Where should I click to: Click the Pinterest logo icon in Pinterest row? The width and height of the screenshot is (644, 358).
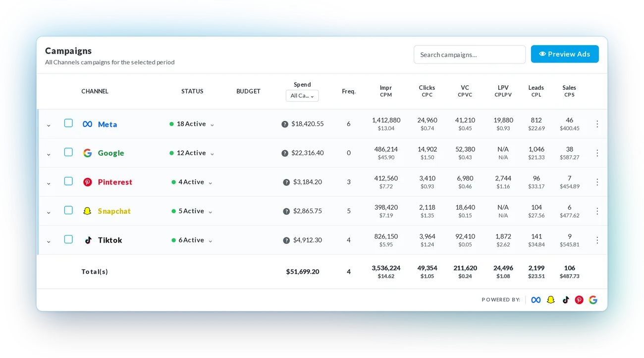tap(87, 182)
